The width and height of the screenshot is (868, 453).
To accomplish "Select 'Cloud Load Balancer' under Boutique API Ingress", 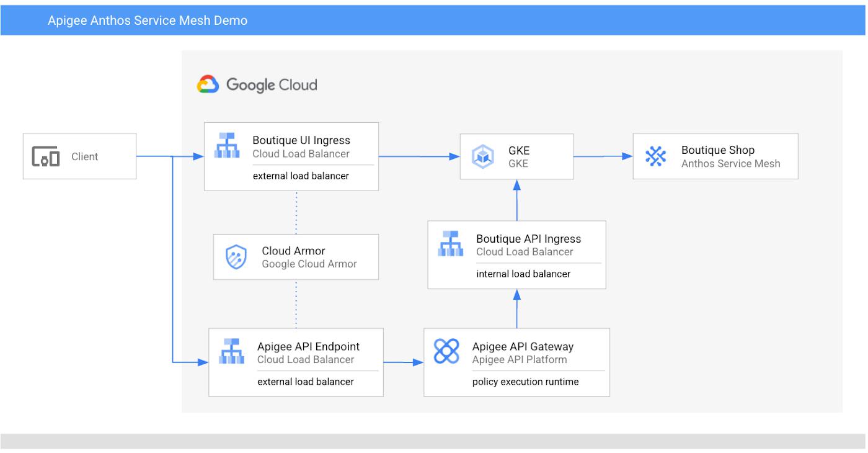I will (525, 252).
